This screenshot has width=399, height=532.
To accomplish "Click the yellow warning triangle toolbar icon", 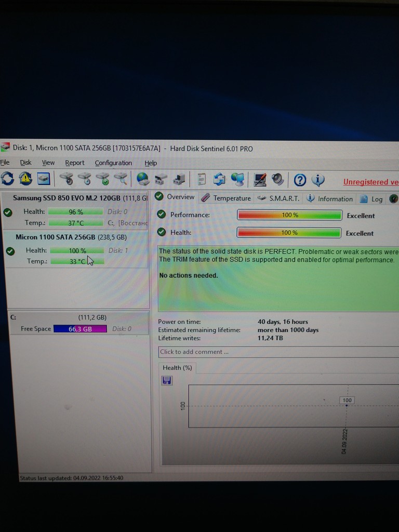I will pyautogui.click(x=25, y=179).
